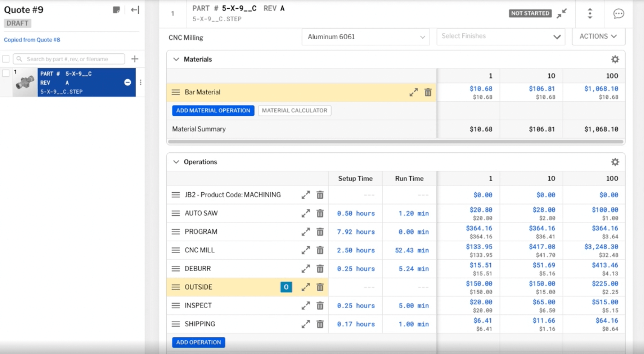Image resolution: width=644 pixels, height=354 pixels.
Task: Click the ADD MATERIAL OPERATION button
Action: [213, 111]
